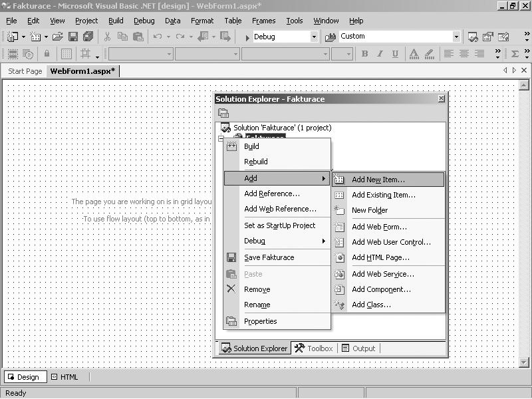Cut selection using the scissors icon
The image size is (532, 399).
[x=108, y=37]
